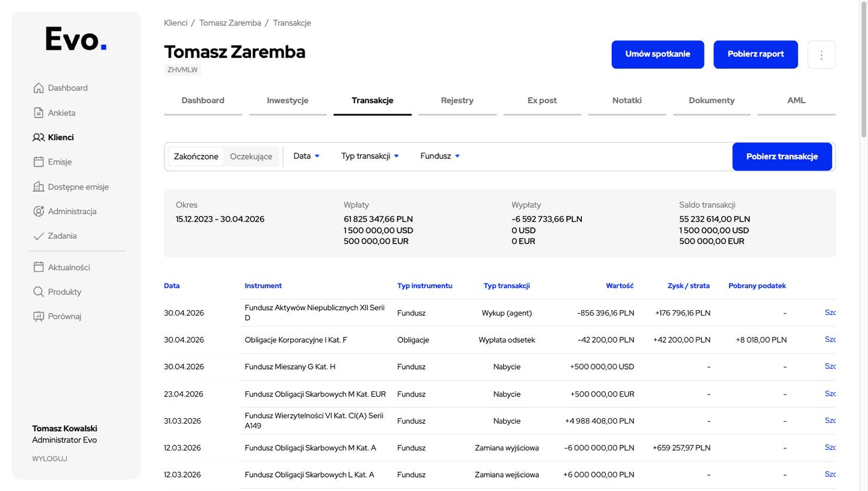Sort by the Wartość column header
Viewport: 868px width, 491px height.
(x=620, y=286)
